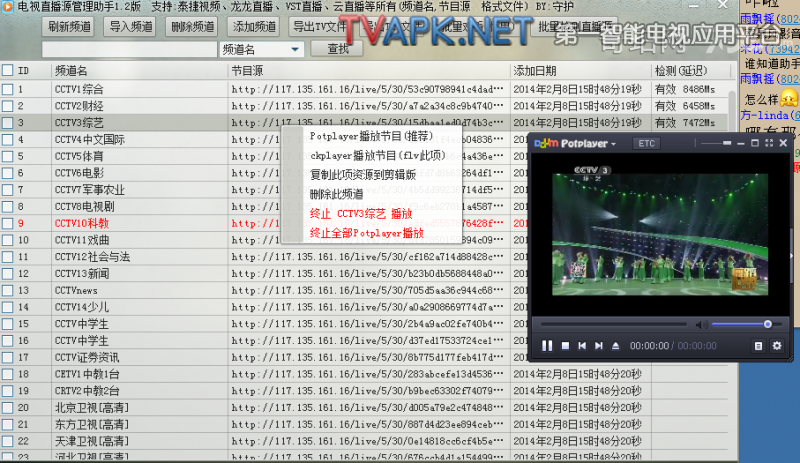Click the eject/open file icon in Potplayer
The image size is (800, 463).
(616, 346)
